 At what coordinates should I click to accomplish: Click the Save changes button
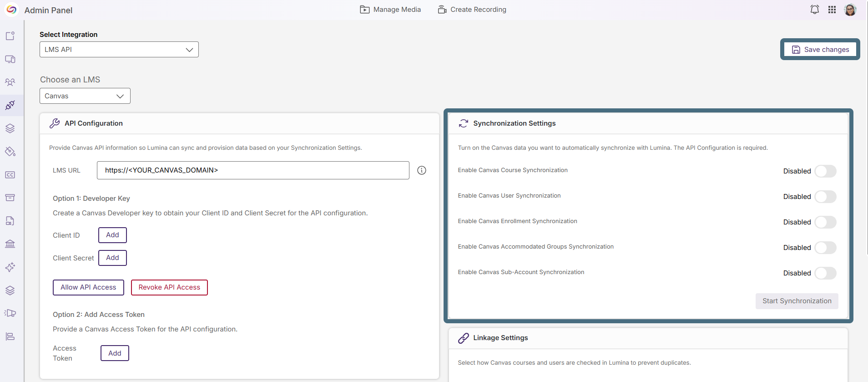pos(820,50)
